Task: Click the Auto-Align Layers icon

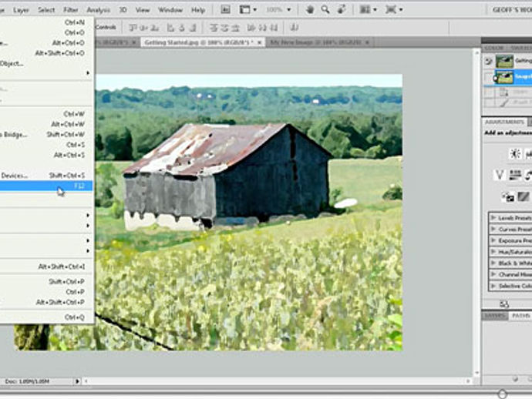Action: pyautogui.click(x=295, y=28)
